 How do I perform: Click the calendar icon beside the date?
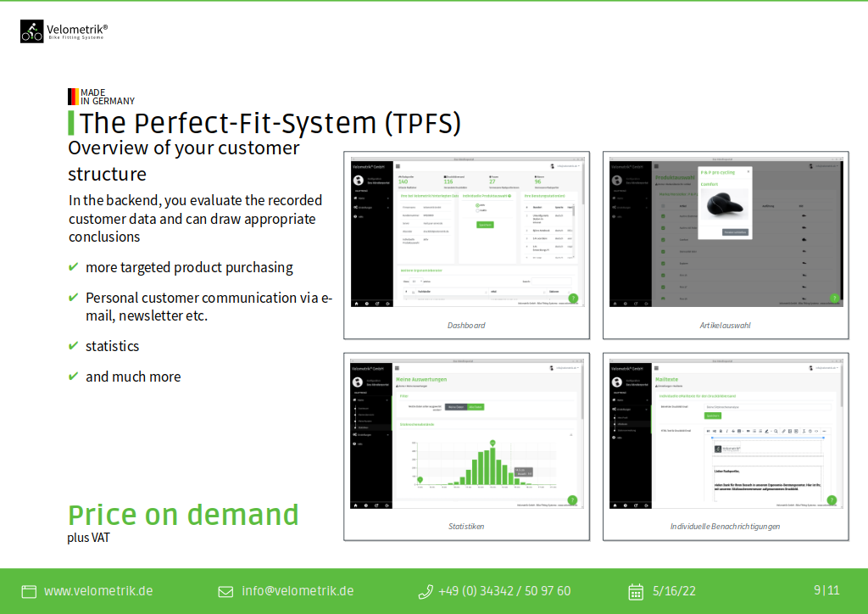[x=636, y=591]
